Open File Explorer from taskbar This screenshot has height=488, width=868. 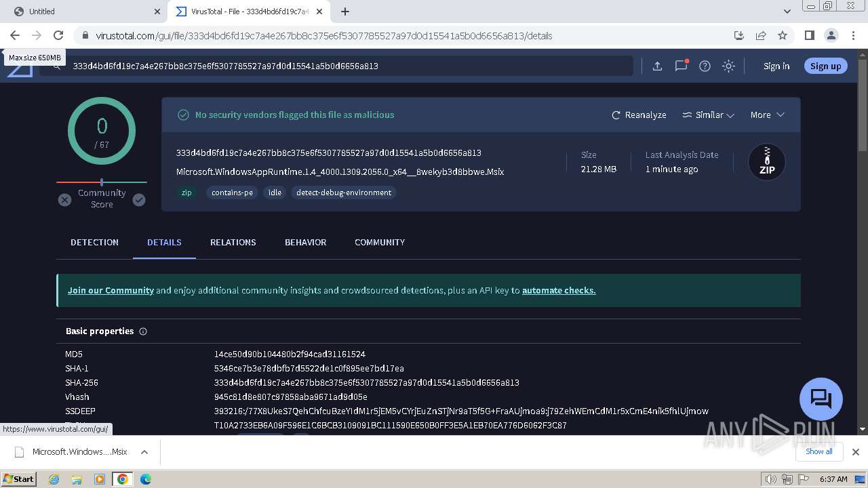point(77,479)
